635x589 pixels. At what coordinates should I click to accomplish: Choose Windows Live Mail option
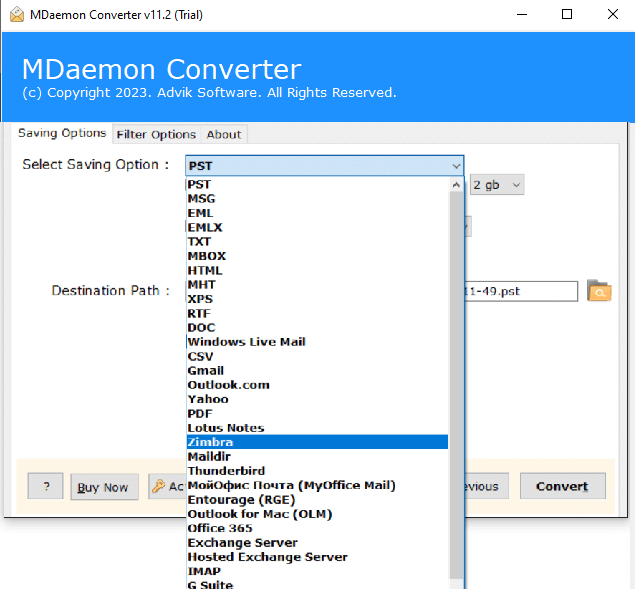[x=318, y=342]
